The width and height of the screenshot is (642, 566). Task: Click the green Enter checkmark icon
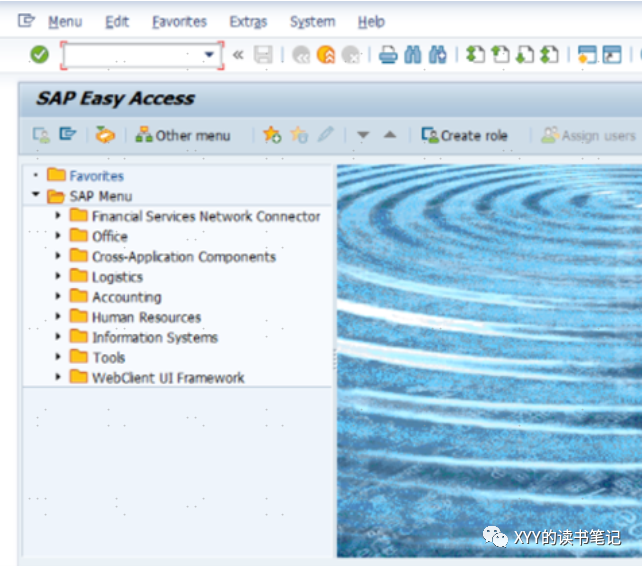[x=39, y=55]
